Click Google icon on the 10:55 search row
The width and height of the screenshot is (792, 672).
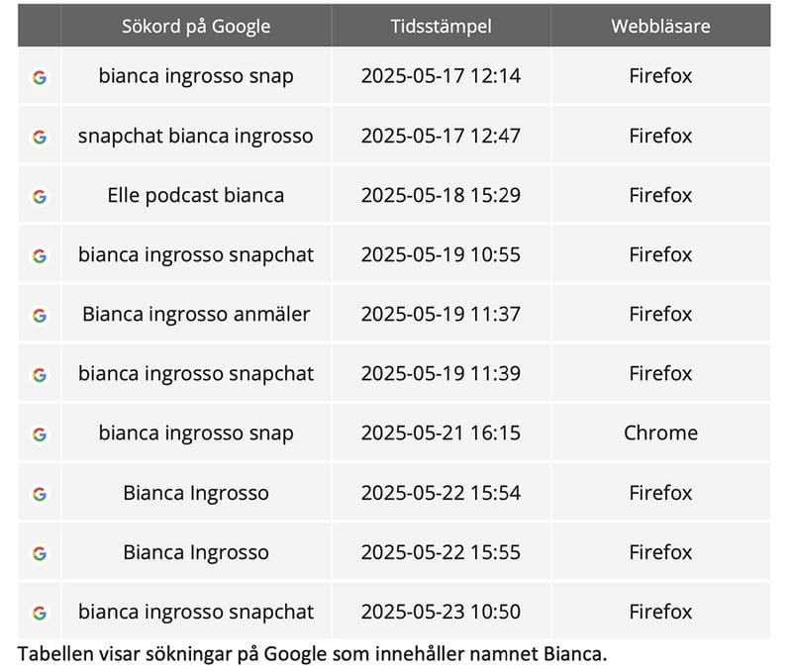pyautogui.click(x=40, y=256)
